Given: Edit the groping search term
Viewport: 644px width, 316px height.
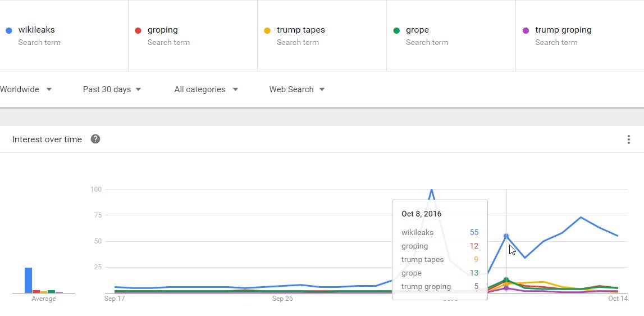Looking at the screenshot, I should 163,30.
